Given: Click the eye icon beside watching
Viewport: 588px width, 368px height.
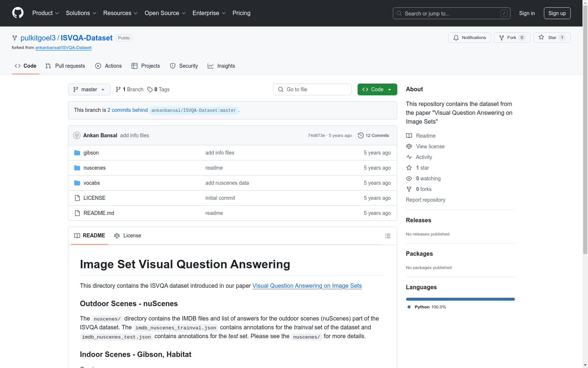Looking at the screenshot, I should tap(409, 178).
